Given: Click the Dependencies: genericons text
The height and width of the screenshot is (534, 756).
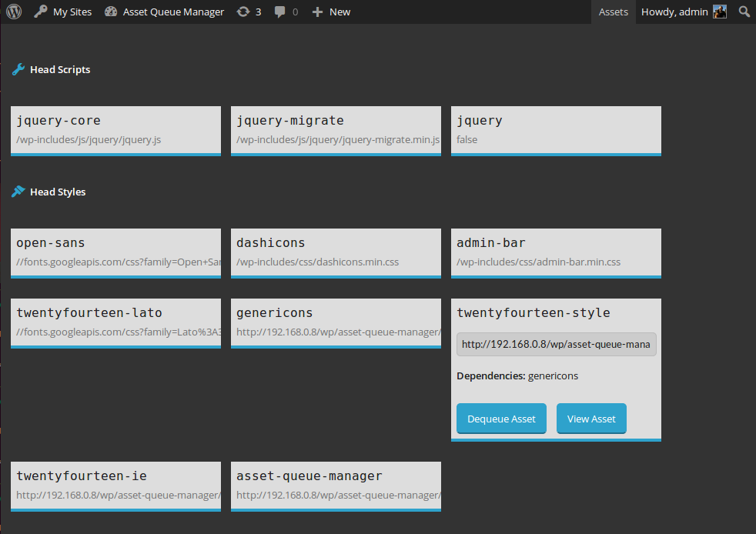Looking at the screenshot, I should 517,376.
